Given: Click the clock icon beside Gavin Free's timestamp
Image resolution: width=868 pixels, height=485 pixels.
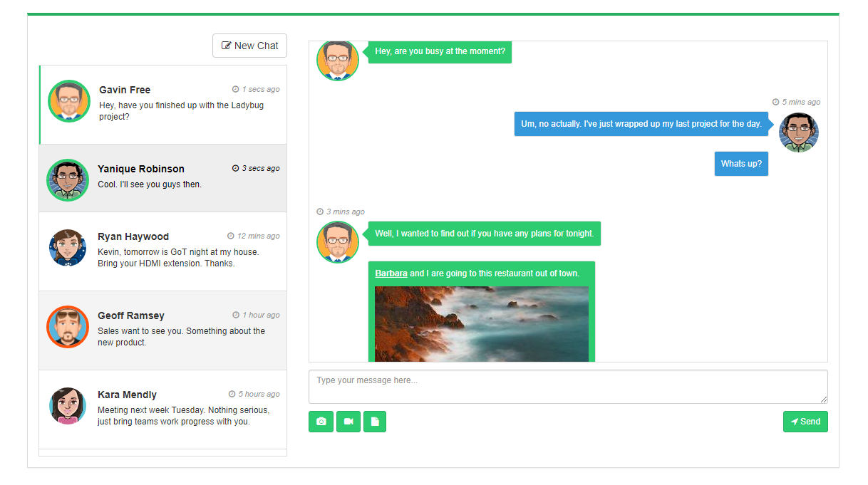Looking at the screenshot, I should coord(235,89).
